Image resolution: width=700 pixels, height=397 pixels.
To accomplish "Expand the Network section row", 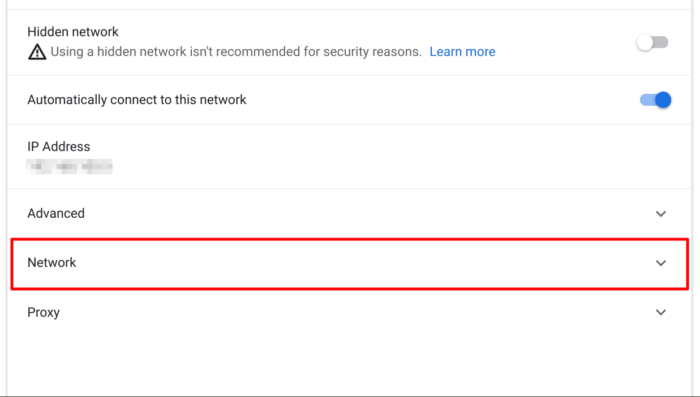I will click(350, 263).
